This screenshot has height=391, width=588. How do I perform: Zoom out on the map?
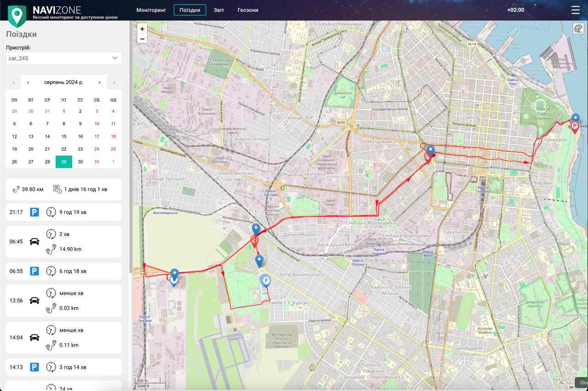[x=142, y=39]
